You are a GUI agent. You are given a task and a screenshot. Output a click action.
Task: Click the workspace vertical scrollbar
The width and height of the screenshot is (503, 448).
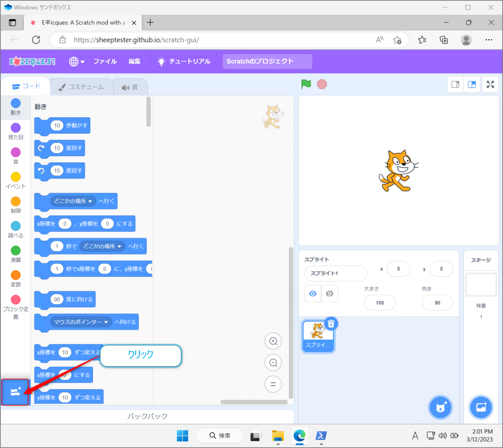point(291,323)
